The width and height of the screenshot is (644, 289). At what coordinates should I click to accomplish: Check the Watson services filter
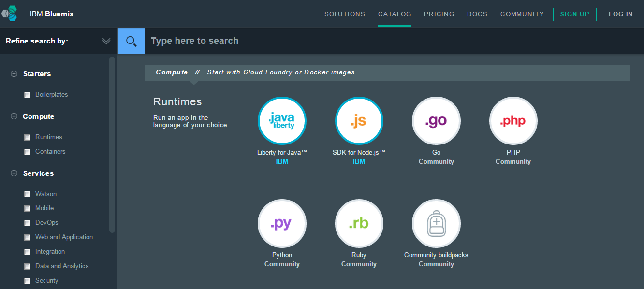[x=27, y=194]
